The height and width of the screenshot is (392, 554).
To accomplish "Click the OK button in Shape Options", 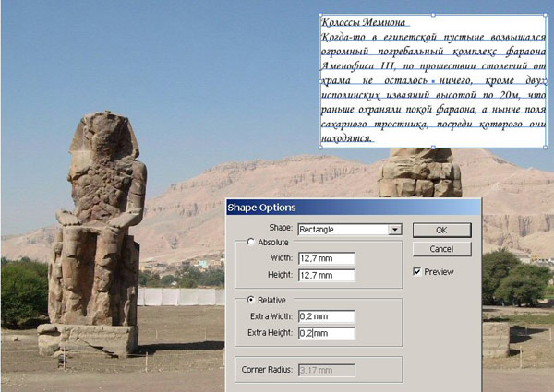I will click(x=441, y=230).
